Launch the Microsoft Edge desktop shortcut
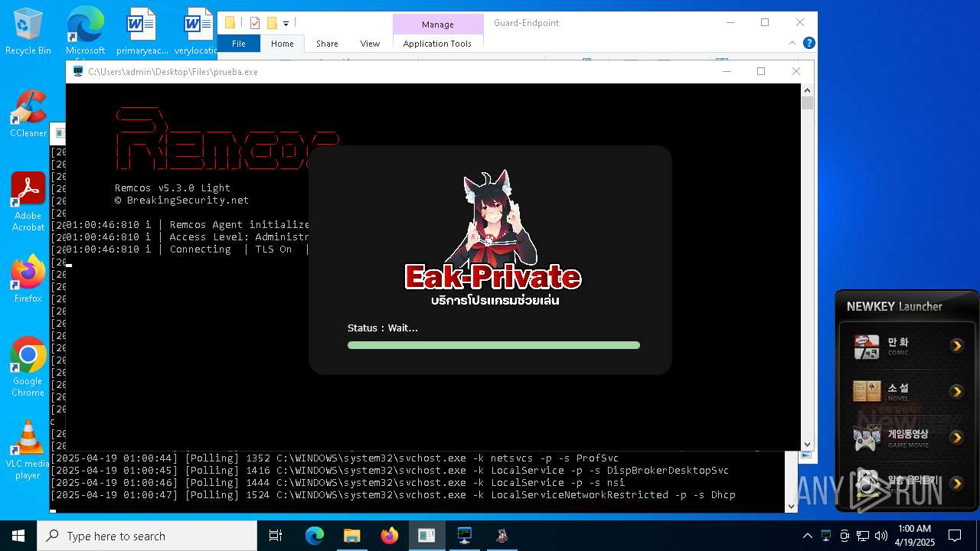This screenshot has width=980, height=551. pyautogui.click(x=85, y=31)
